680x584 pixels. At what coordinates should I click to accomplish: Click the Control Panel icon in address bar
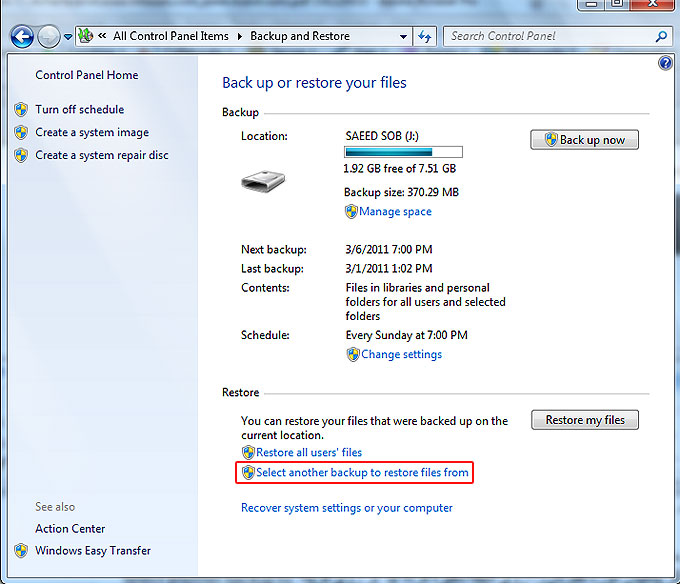85,36
